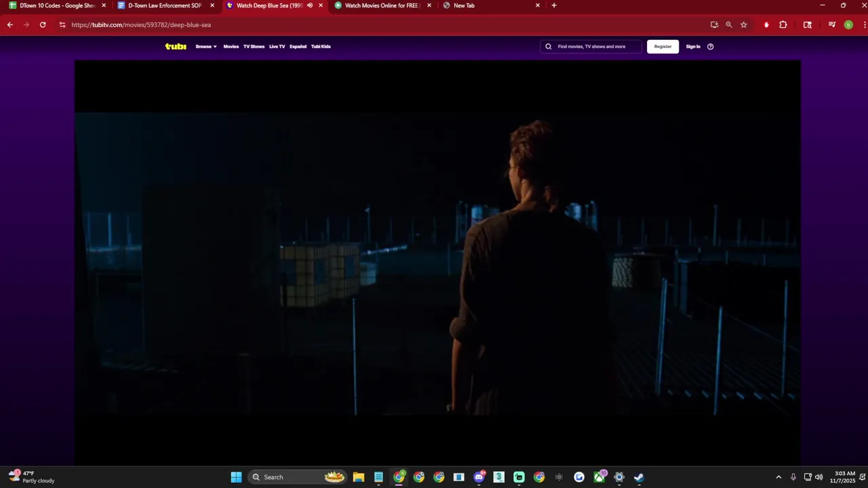Image resolution: width=868 pixels, height=488 pixels.
Task: Switch to Español content
Action: [298, 47]
